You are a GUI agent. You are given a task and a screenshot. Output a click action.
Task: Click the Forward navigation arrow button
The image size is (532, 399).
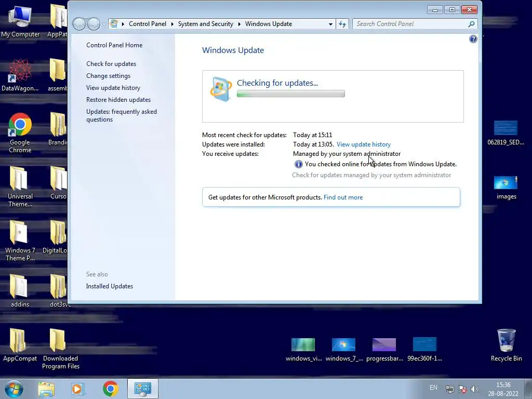point(94,24)
